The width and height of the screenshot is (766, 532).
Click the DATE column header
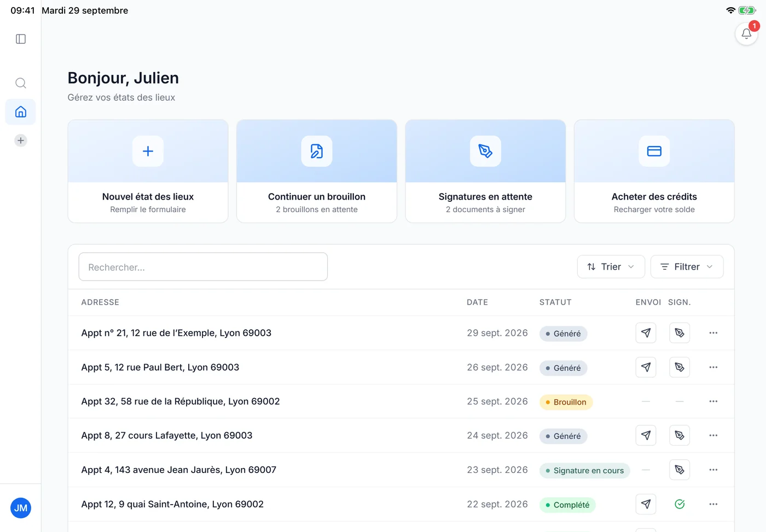tap(477, 302)
